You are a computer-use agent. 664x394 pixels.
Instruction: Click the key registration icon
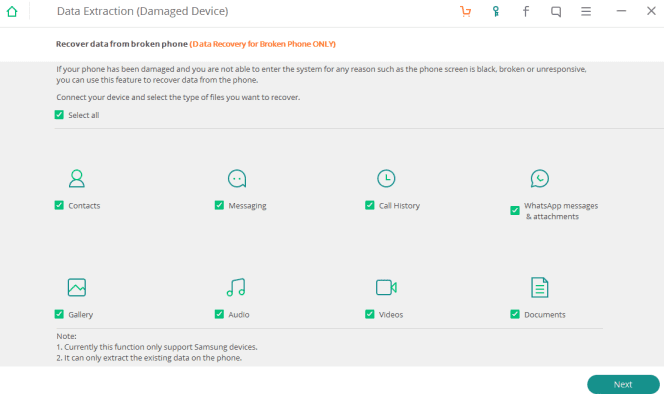coord(495,11)
